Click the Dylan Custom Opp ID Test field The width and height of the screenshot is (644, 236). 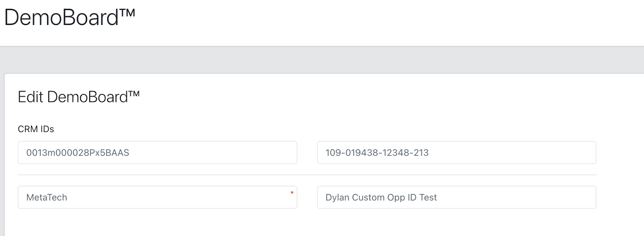[x=456, y=197]
